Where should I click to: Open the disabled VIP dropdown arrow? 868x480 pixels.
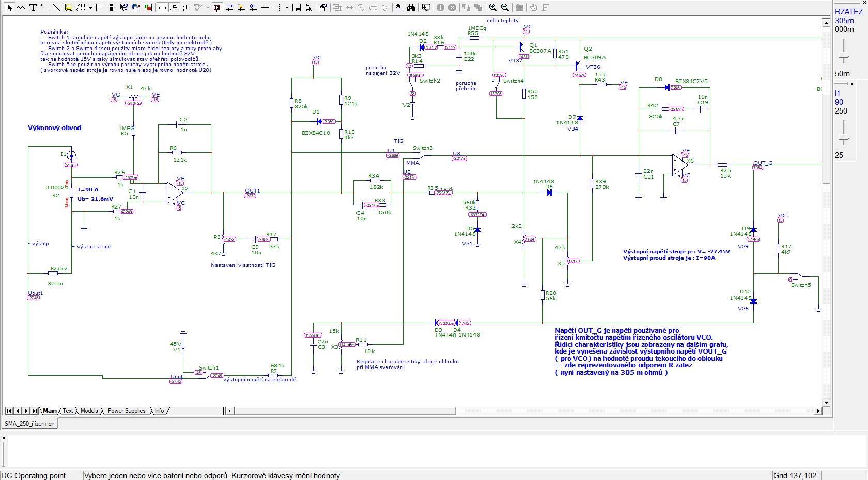pos(208,8)
